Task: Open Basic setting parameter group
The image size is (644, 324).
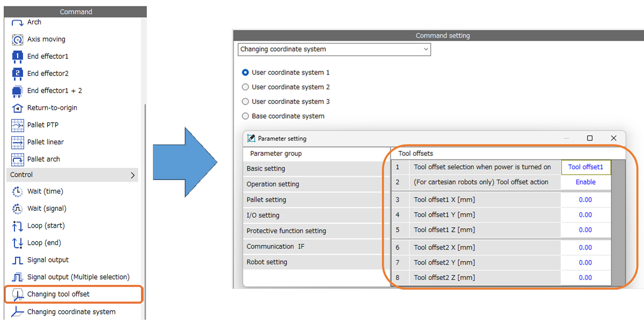Action: [317, 169]
